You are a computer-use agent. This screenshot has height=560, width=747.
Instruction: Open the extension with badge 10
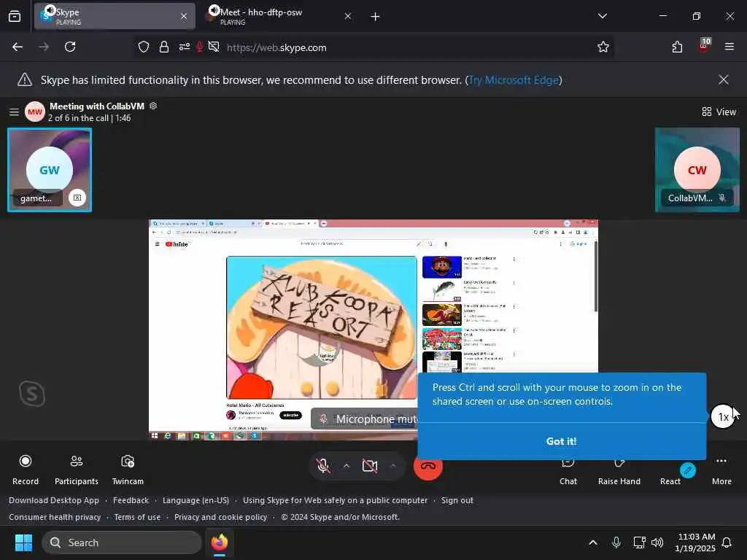pyautogui.click(x=704, y=46)
